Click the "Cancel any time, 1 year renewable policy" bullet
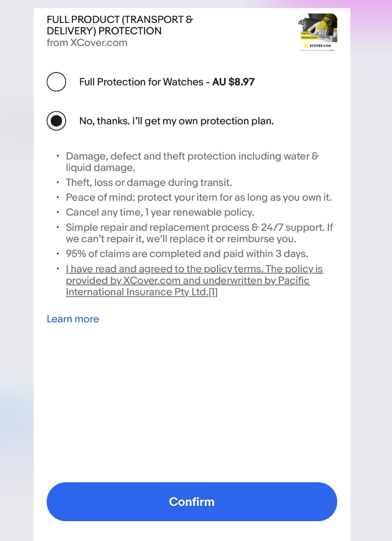The image size is (392, 541). pyautogui.click(x=160, y=212)
